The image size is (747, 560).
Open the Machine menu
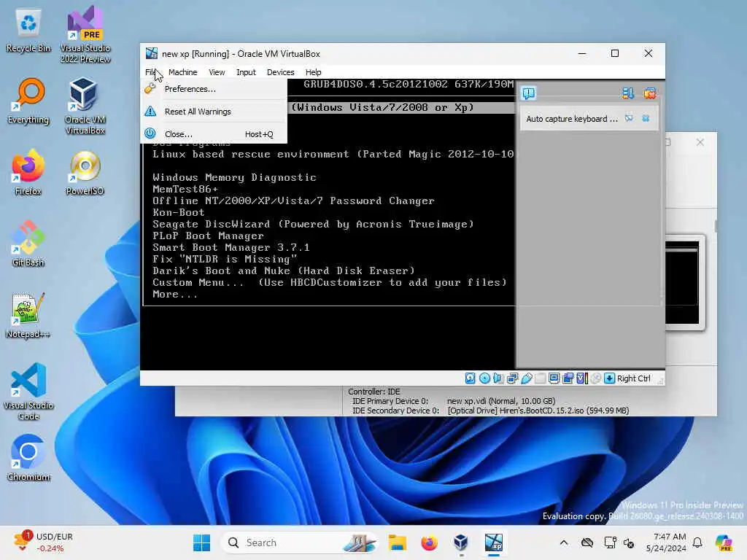pyautogui.click(x=182, y=72)
